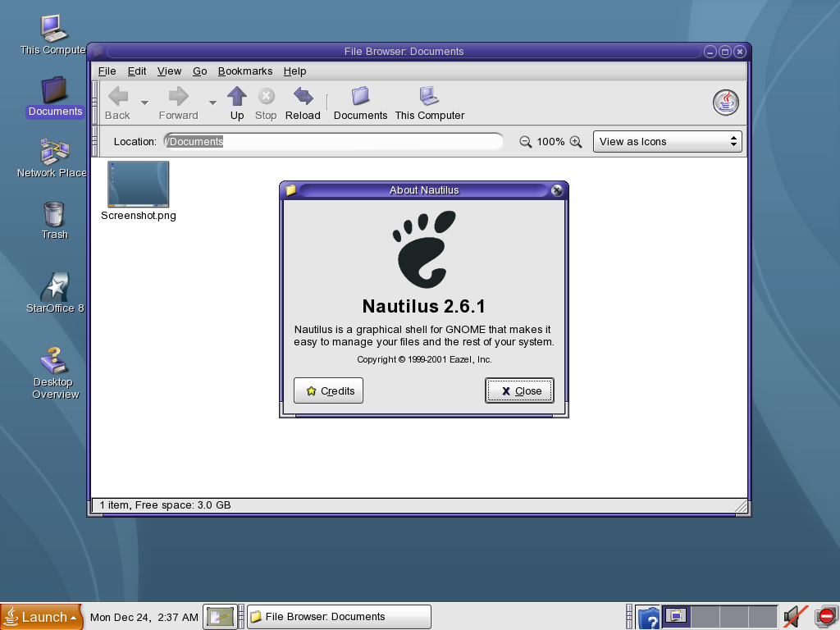This screenshot has height=630, width=840.
Task: Click the help question mark panel icon
Action: (x=648, y=618)
